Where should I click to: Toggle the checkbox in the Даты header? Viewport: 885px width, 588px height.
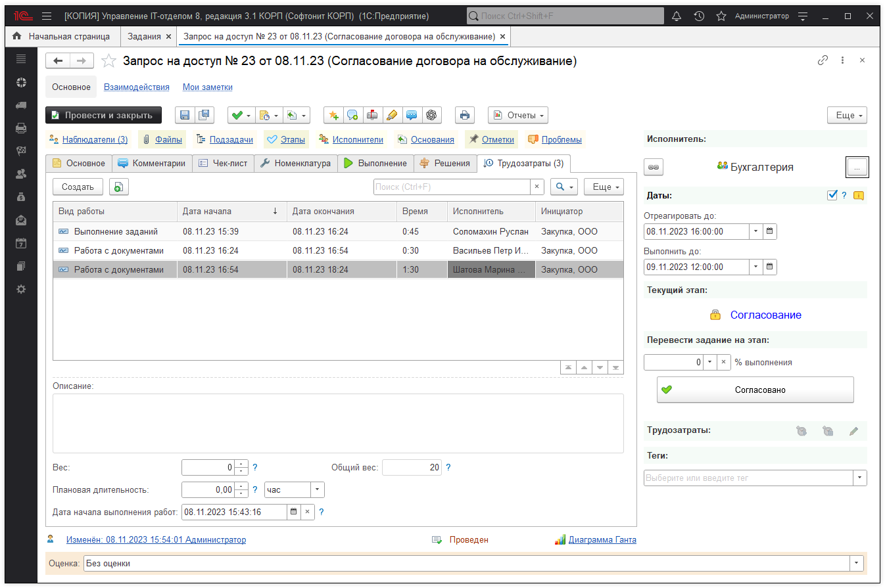click(x=832, y=195)
